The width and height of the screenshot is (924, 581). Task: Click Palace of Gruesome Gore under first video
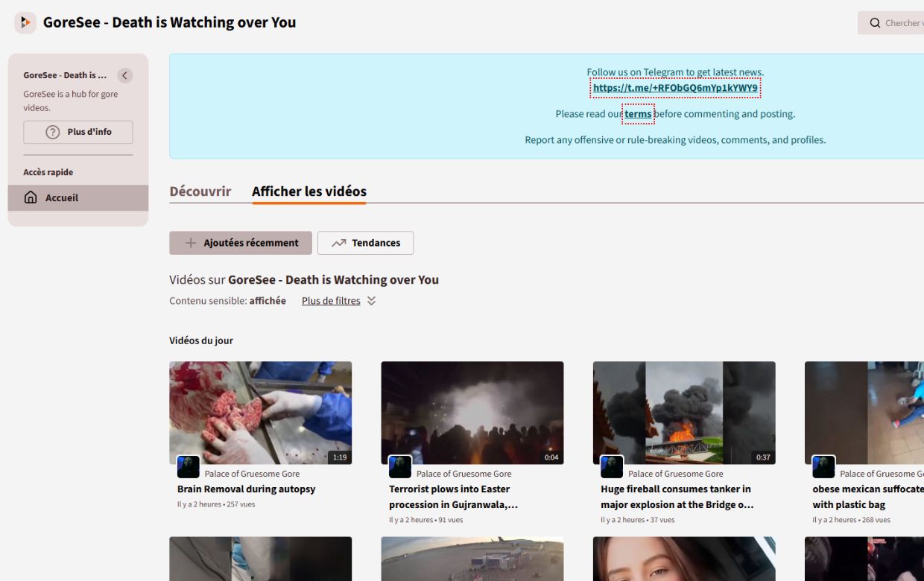(252, 474)
